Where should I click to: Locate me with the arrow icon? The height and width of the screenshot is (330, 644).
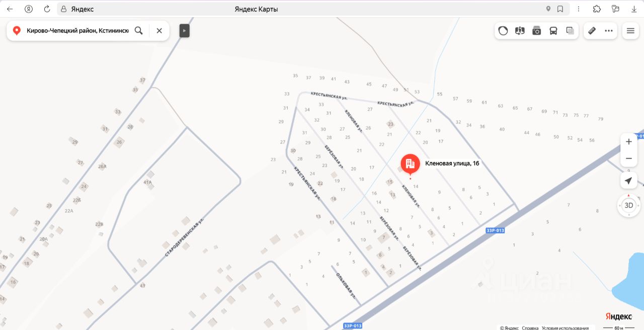628,181
